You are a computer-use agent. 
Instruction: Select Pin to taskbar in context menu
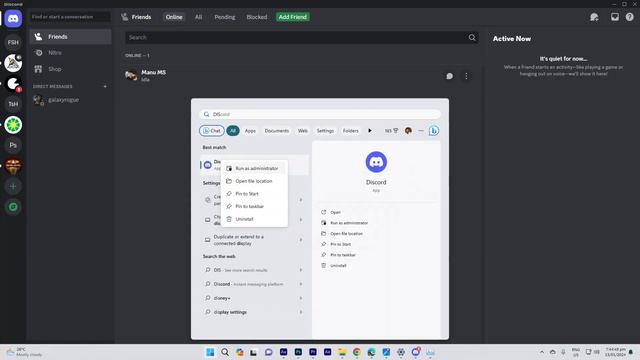[x=254, y=206]
